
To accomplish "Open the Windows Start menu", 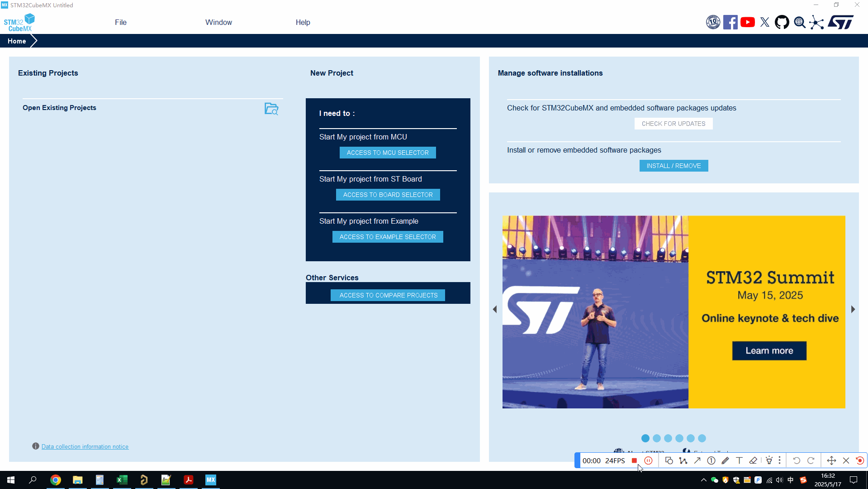I will [x=11, y=480].
